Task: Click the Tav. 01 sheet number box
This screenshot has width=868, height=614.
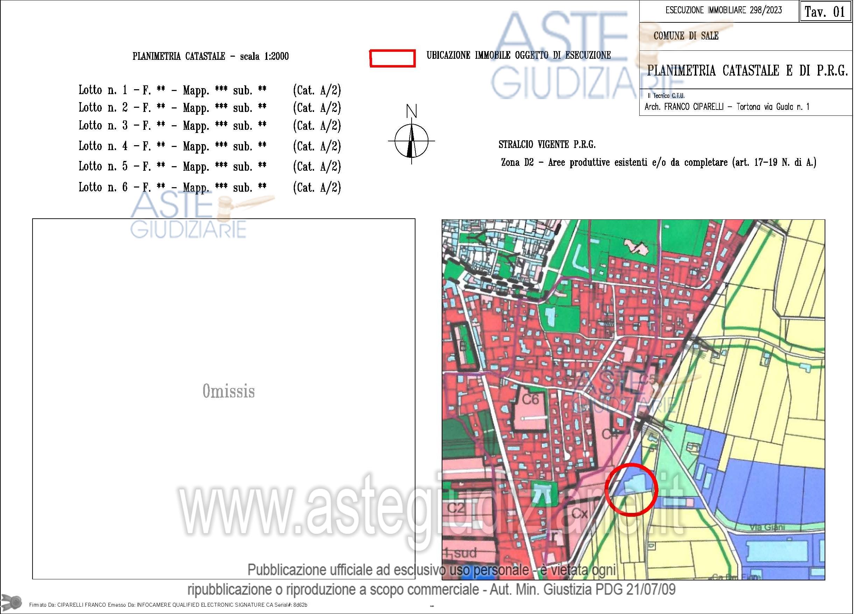Action: 825,12
